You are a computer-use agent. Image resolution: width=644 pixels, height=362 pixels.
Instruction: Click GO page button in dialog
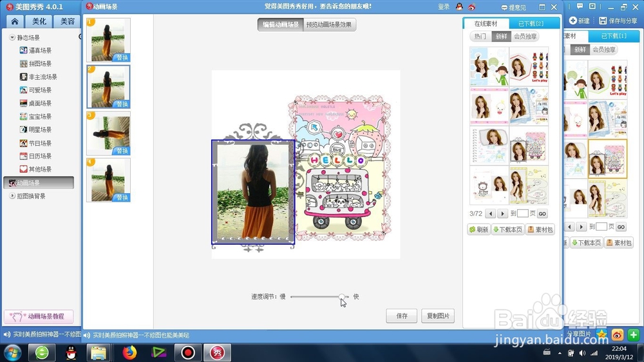[x=542, y=214]
